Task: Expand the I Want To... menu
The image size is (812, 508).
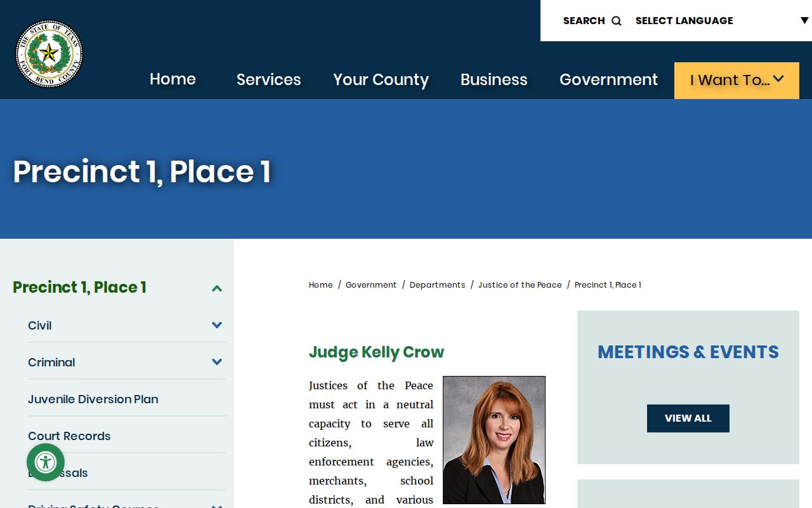Action: 737,80
